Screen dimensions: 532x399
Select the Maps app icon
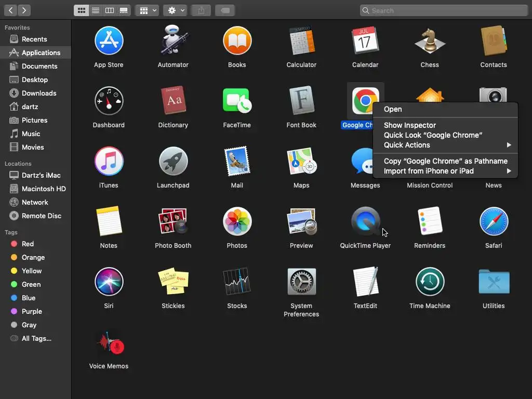[301, 161]
